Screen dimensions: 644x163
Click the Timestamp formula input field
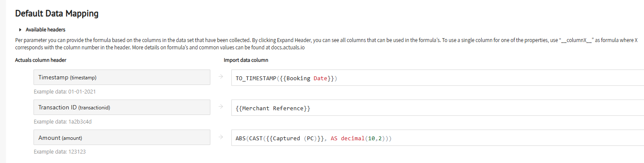[x=437, y=78]
